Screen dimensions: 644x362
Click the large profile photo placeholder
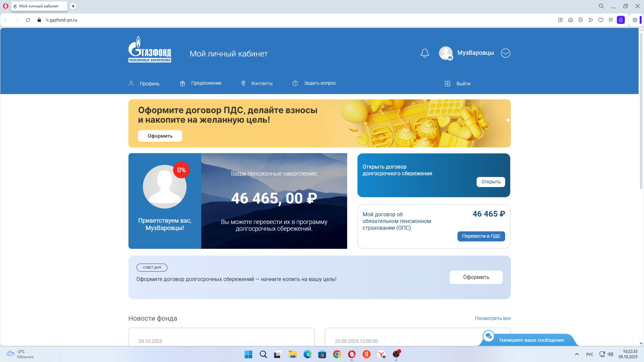164,187
